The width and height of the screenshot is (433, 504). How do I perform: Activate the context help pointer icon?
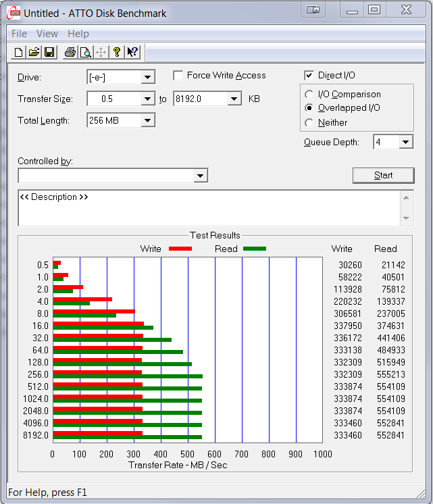coord(132,52)
